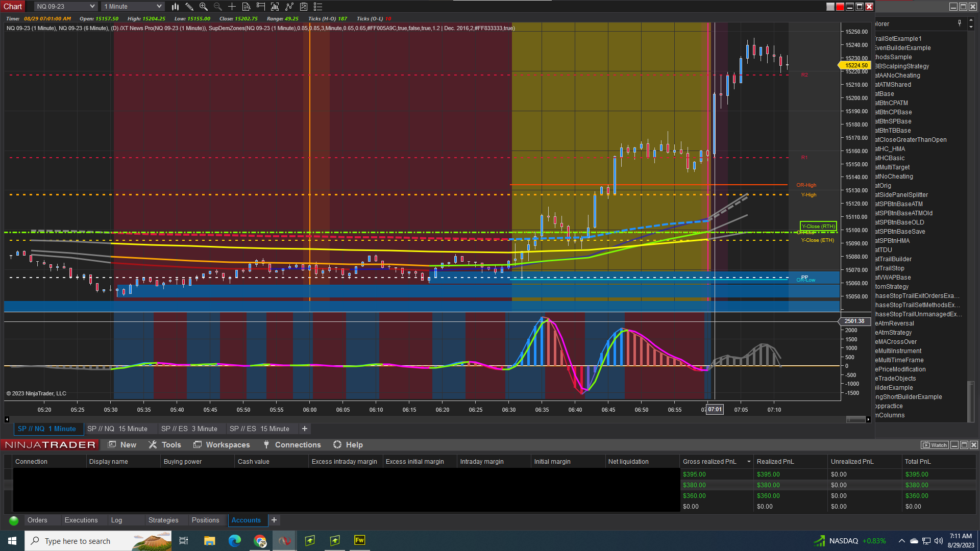Open the data series settings icon
The image size is (980, 551).
(x=275, y=7)
